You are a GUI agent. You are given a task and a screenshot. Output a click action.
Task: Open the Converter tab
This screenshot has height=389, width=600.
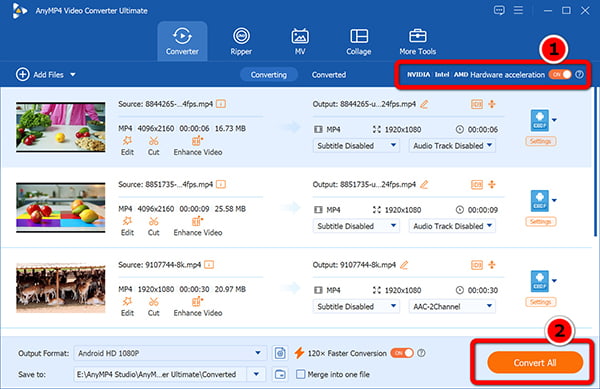point(182,41)
